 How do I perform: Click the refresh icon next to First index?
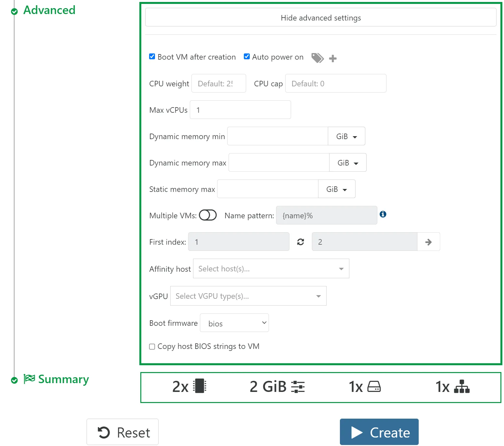301,242
